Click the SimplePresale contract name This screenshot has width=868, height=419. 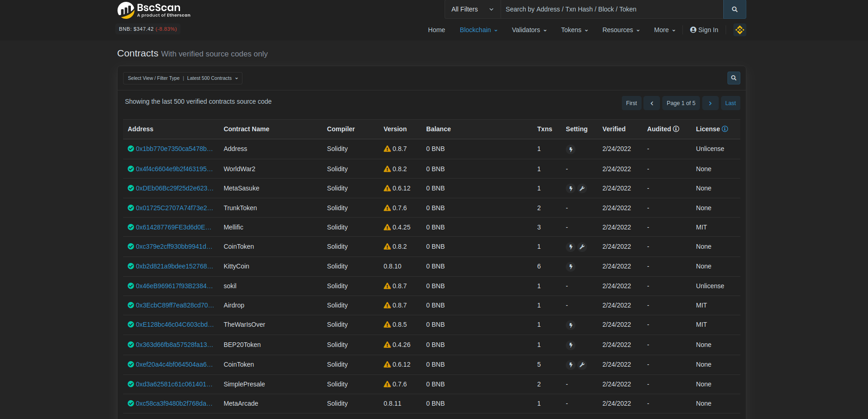[x=244, y=384]
